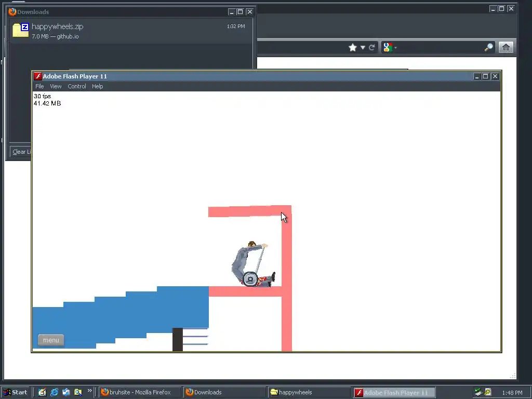
Task: Click the 1:48 PM taskbar clock
Action: (512, 393)
